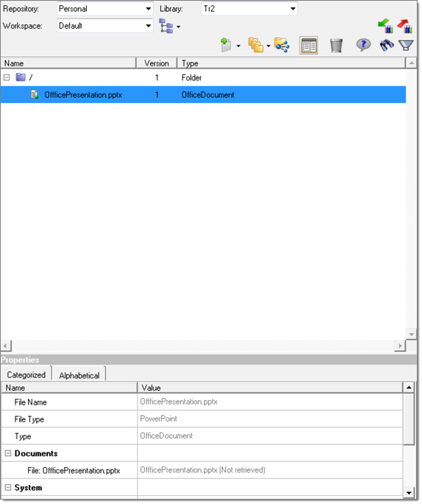Click the funnel filter icon
The image size is (422, 504).
(406, 46)
